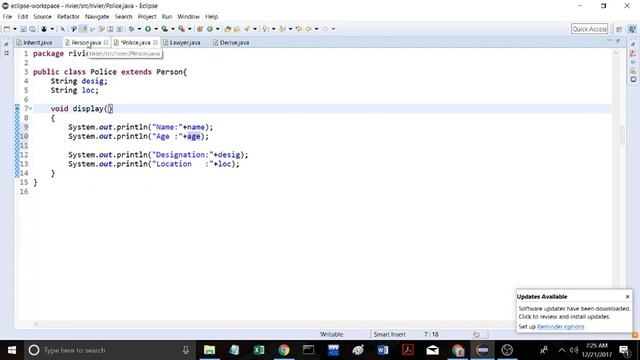The width and height of the screenshot is (640, 360).
Task: Switch to the Inherit.java tab
Action: coord(37,42)
